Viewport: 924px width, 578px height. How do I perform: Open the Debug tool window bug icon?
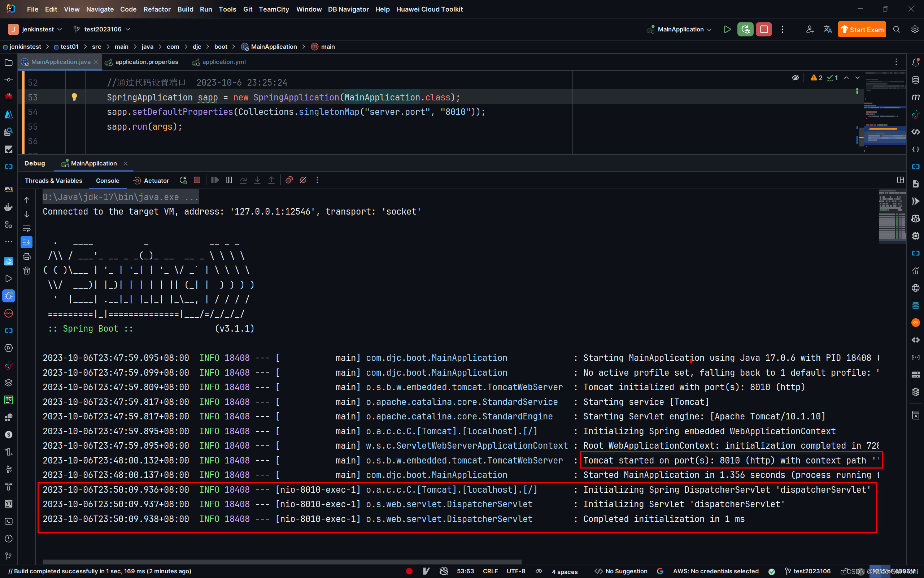coord(8,296)
